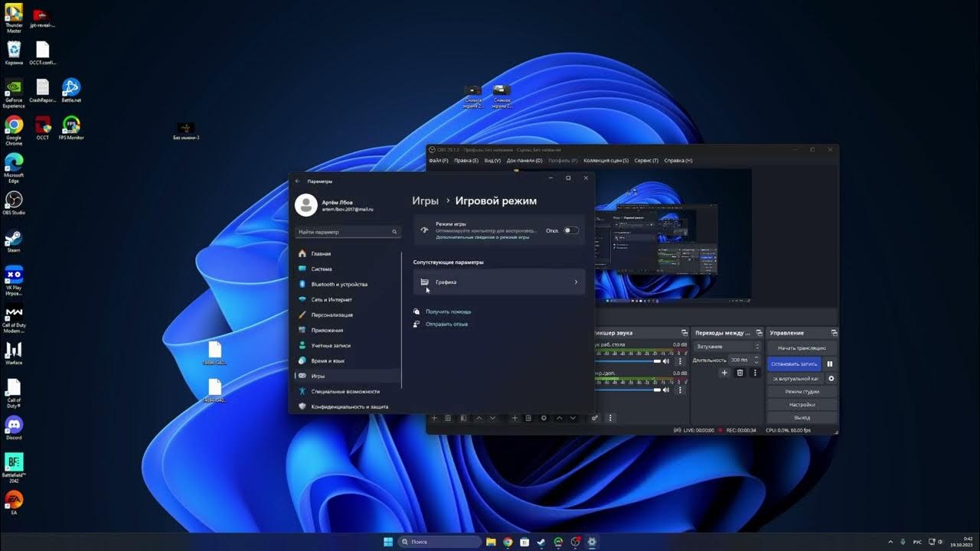Open the FPS Monitor desktop icon
Viewport: 980px width, 551px height.
71,128
